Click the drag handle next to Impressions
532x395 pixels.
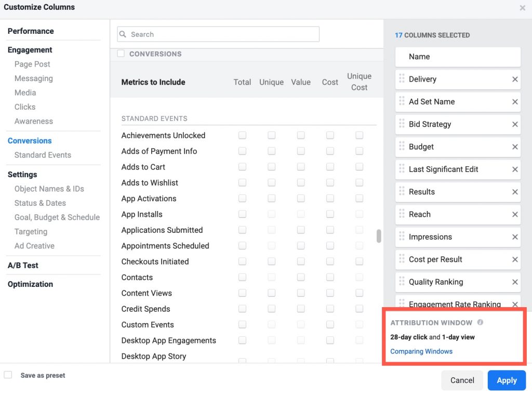[402, 236]
